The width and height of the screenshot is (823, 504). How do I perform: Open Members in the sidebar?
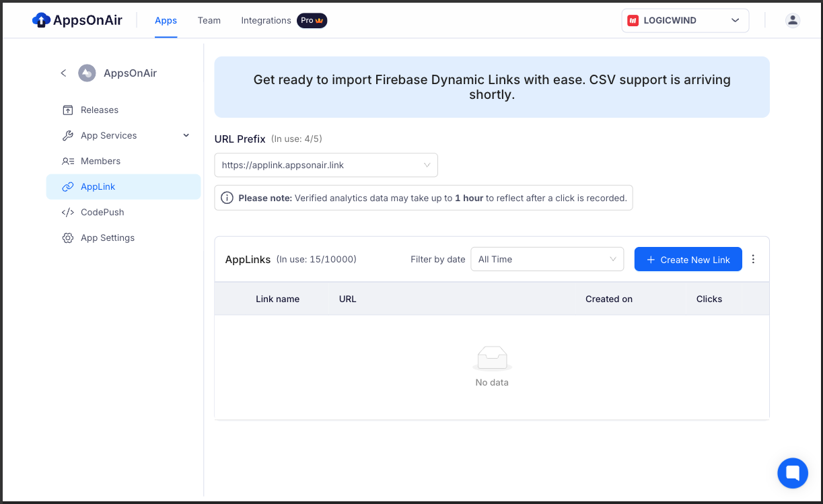coord(123,161)
